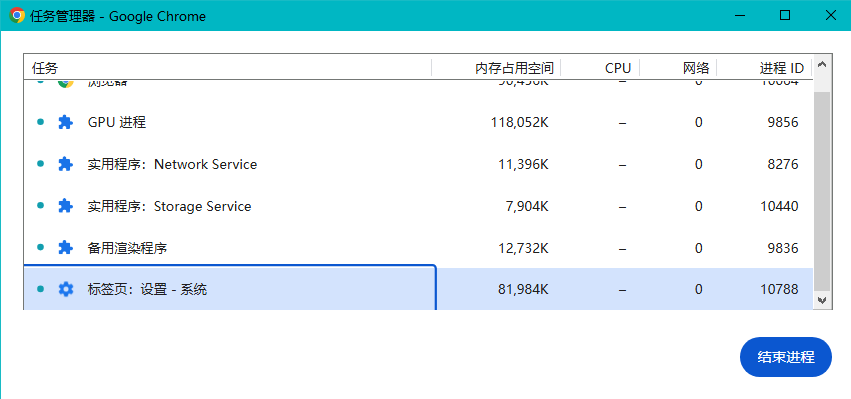
Task: Click memory value 11,396K
Action: pyautogui.click(x=523, y=164)
